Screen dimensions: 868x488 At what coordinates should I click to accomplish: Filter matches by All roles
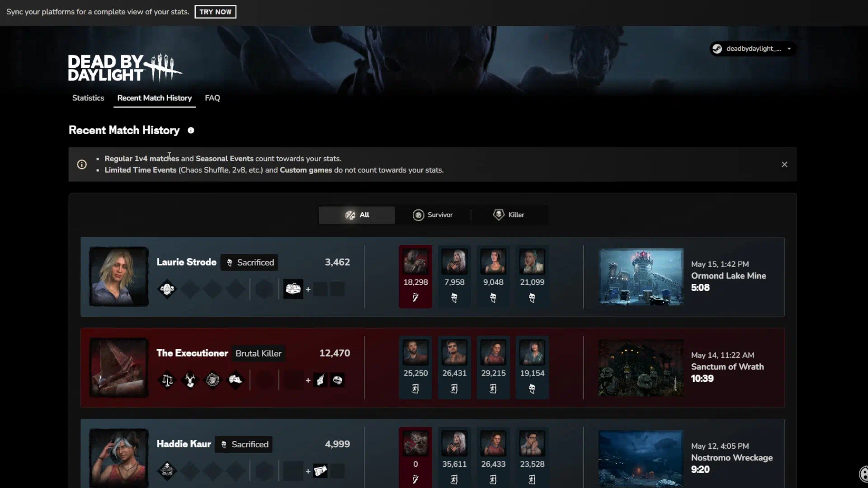[357, 215]
